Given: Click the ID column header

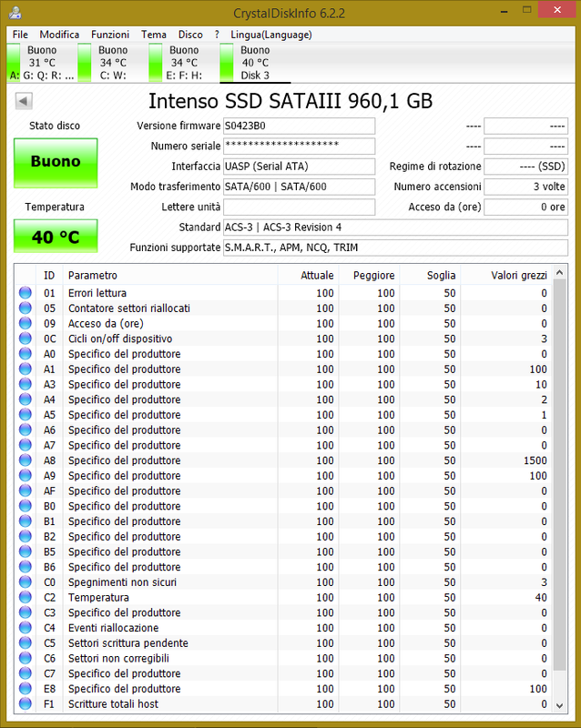Looking at the screenshot, I should point(49,276).
